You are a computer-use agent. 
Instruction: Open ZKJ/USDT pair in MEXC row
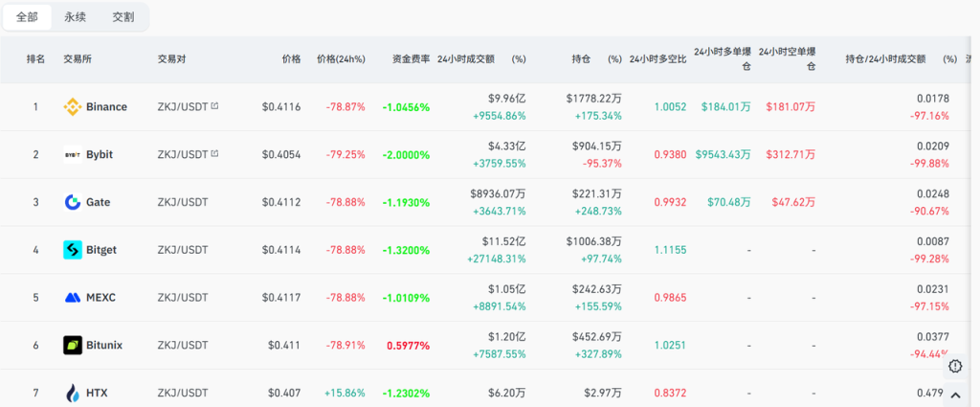pyautogui.click(x=183, y=298)
